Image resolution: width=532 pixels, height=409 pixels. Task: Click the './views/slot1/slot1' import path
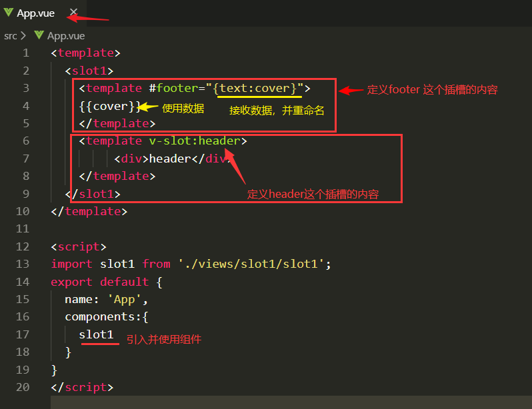(x=251, y=264)
